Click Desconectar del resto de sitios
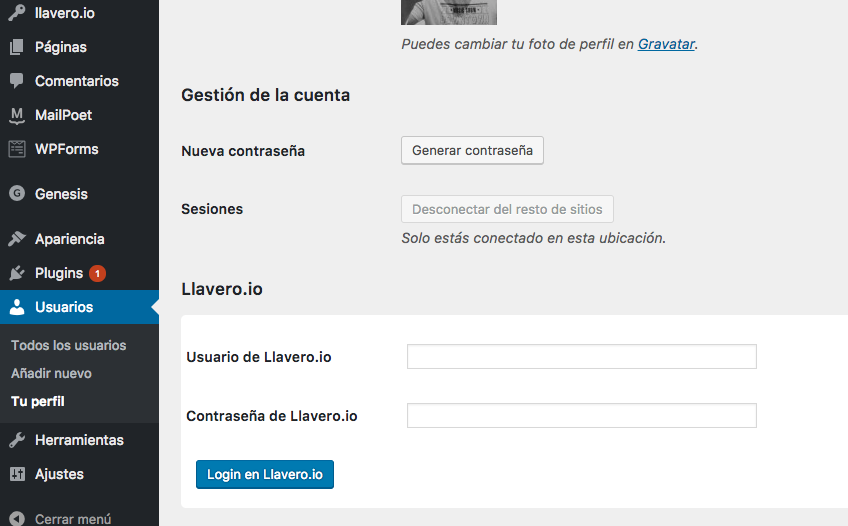848x526 pixels. [x=507, y=209]
